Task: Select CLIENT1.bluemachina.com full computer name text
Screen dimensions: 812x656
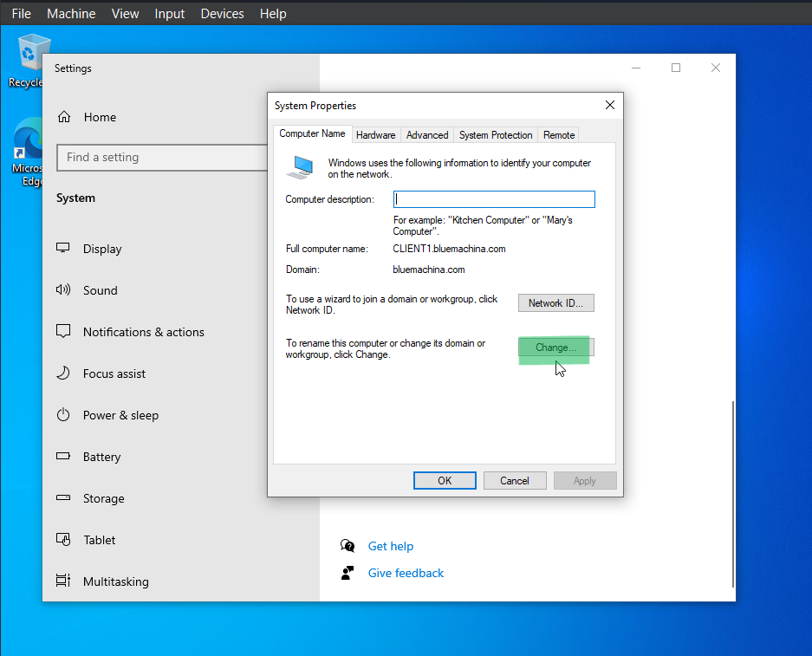Action: [x=449, y=249]
